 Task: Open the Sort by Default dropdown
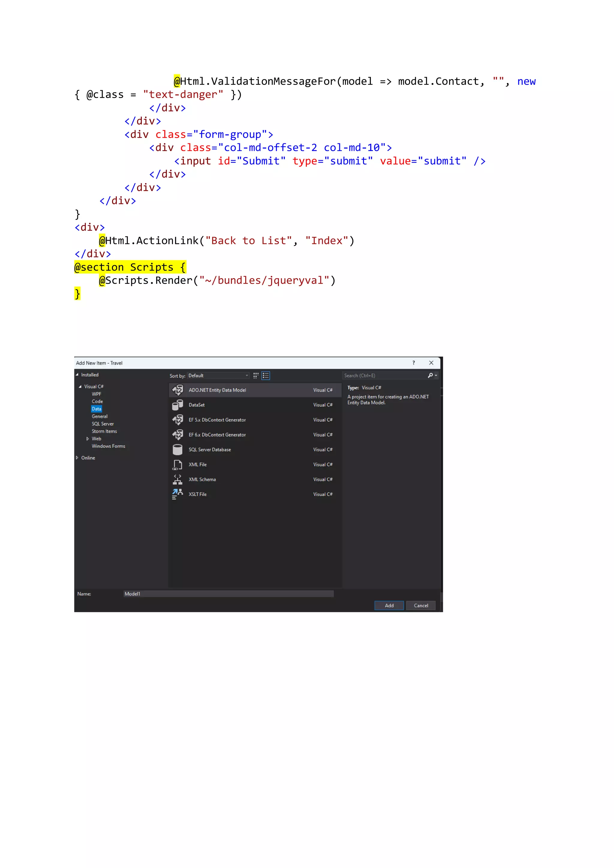(x=218, y=375)
